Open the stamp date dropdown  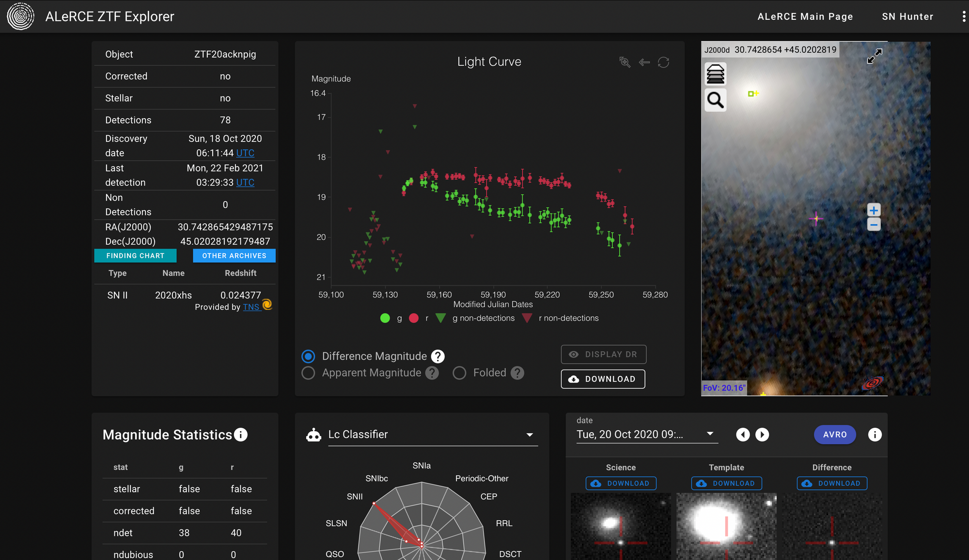(710, 434)
